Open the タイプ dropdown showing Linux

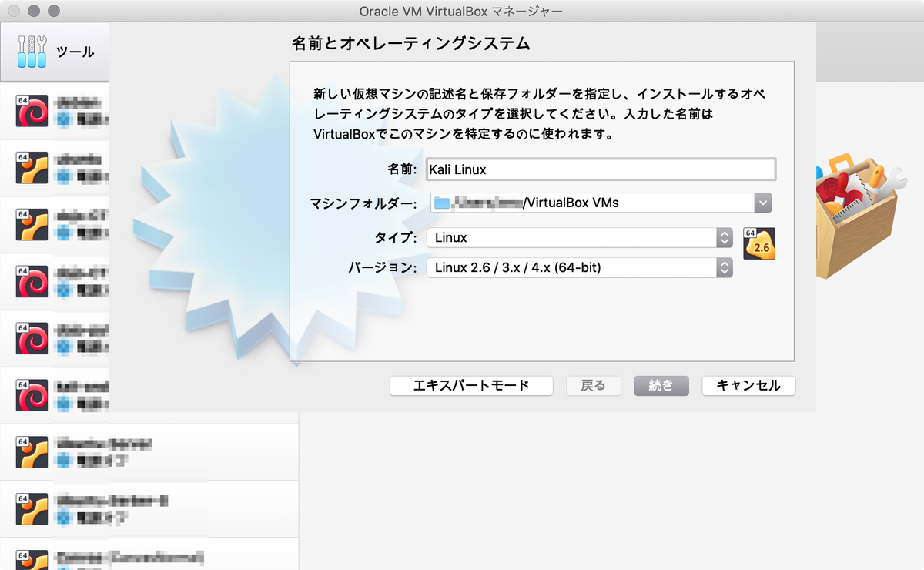click(579, 237)
